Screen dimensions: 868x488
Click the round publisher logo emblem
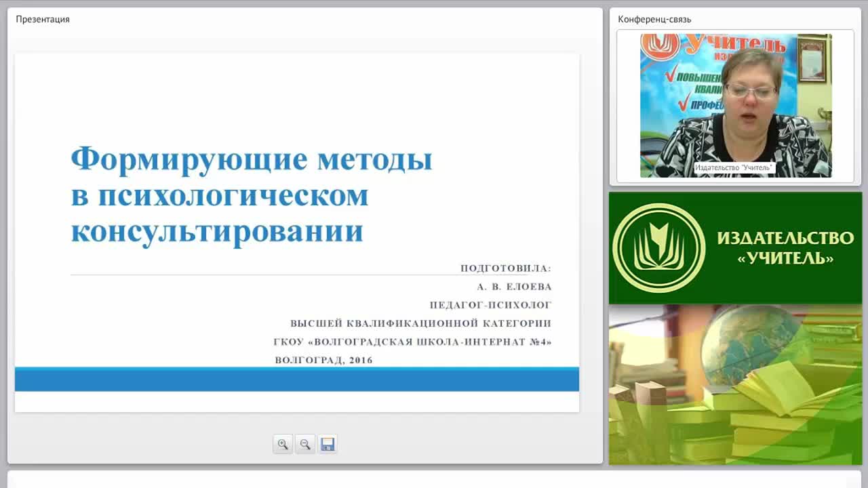(658, 248)
